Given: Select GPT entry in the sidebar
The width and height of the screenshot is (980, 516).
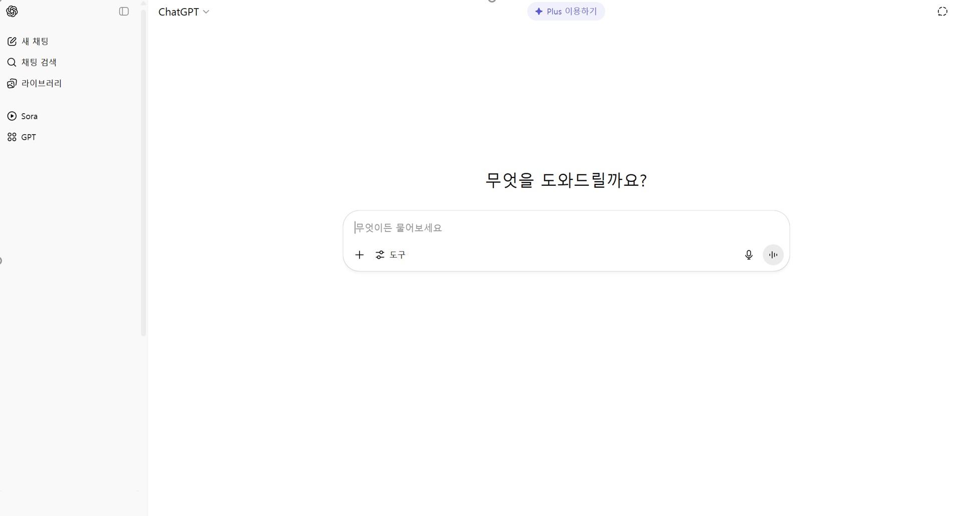Looking at the screenshot, I should (28, 137).
